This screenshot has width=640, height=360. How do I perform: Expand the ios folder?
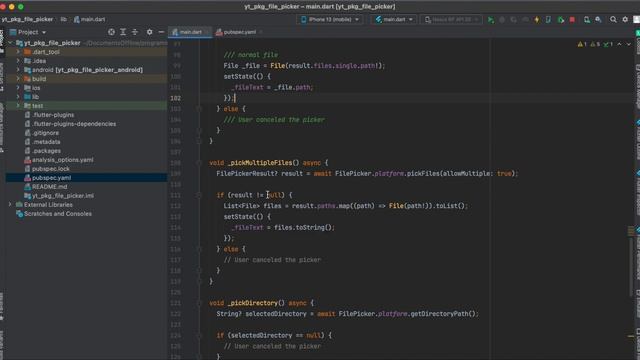18,88
